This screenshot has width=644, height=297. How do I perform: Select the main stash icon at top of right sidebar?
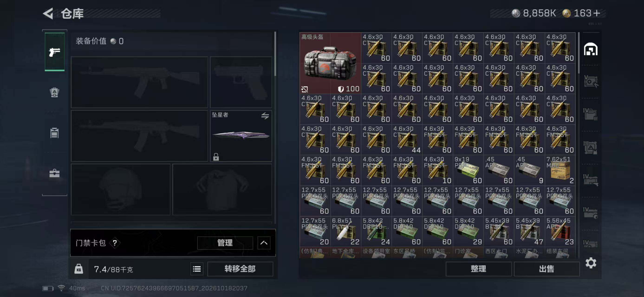click(591, 49)
